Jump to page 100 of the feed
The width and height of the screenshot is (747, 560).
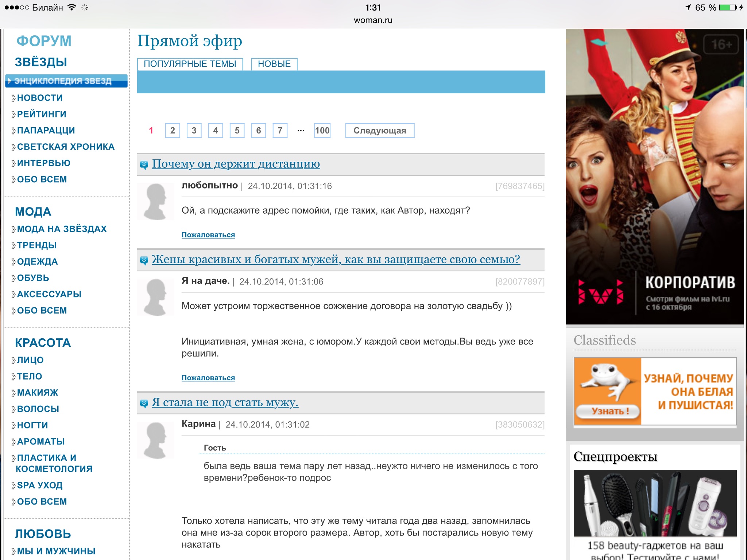click(322, 131)
